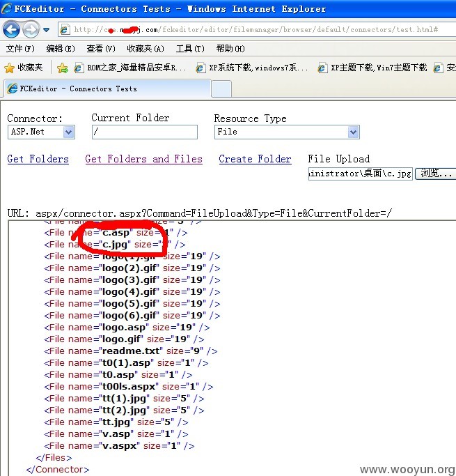Click the IE icon on XP系统下载 favorite
456x476 pixels.
coord(200,68)
